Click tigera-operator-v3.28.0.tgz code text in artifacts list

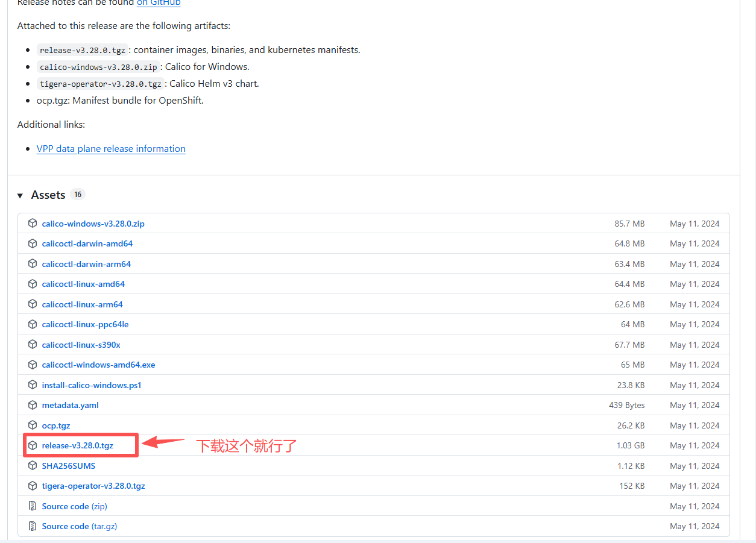pos(101,84)
